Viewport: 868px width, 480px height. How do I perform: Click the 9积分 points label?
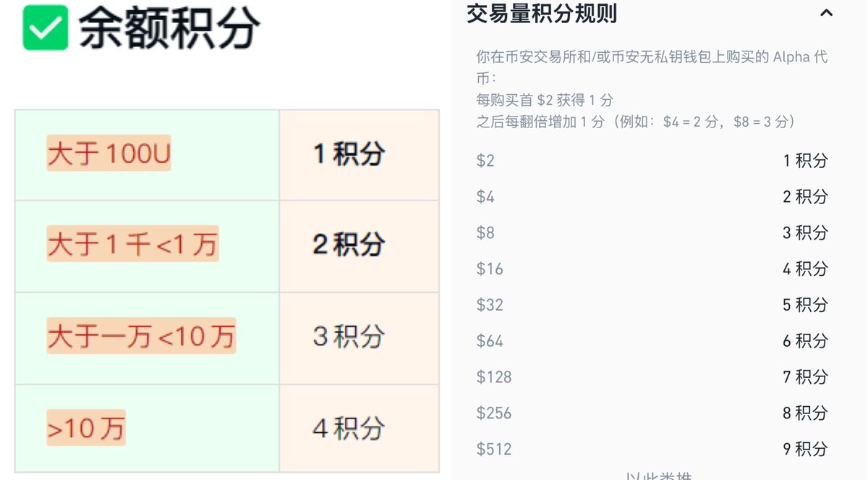[x=805, y=449]
